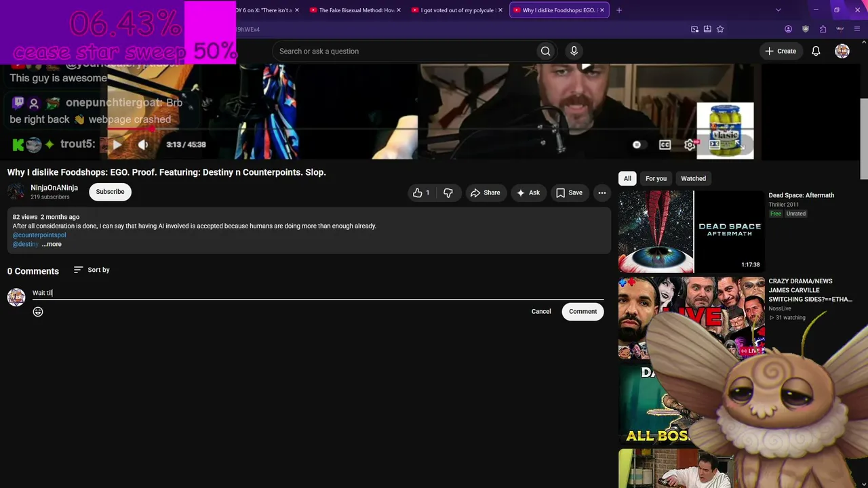This screenshot has width=868, height=488.
Task: Switch to the "I got voted out of my polycule" tab
Action: [x=458, y=10]
